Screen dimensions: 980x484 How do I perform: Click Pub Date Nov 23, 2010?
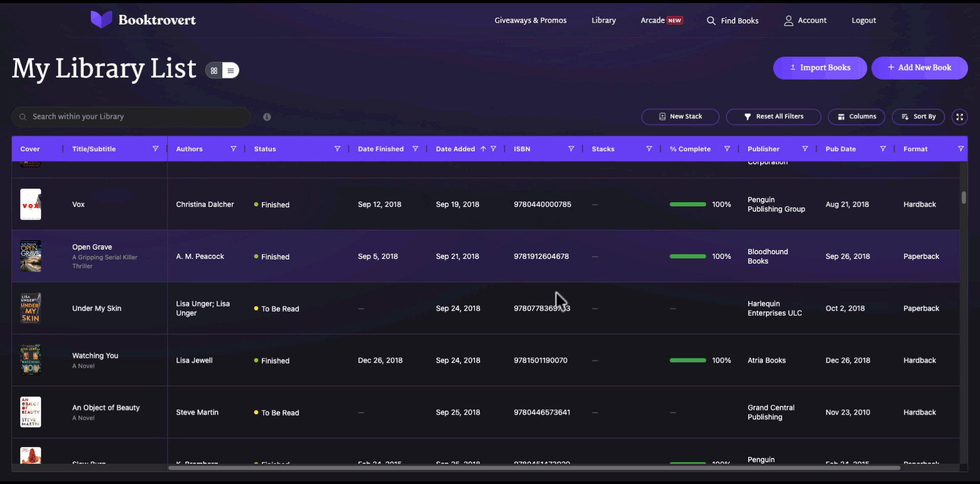(x=848, y=412)
